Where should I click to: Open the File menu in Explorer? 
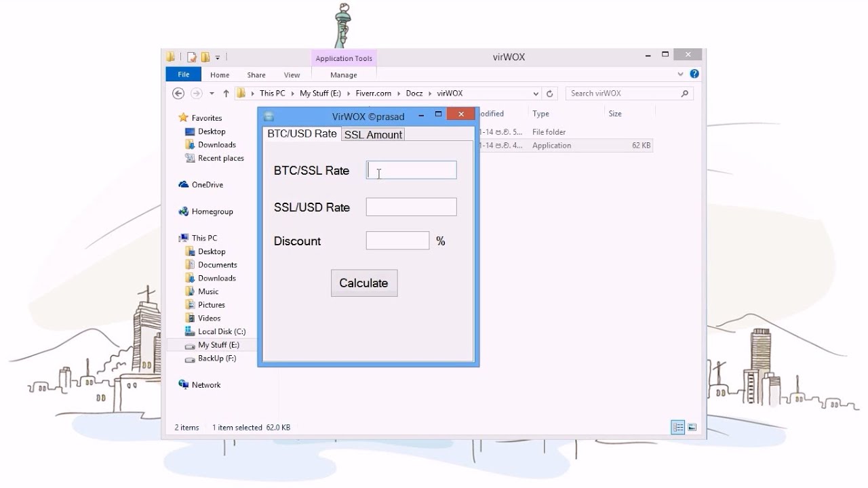pos(183,75)
